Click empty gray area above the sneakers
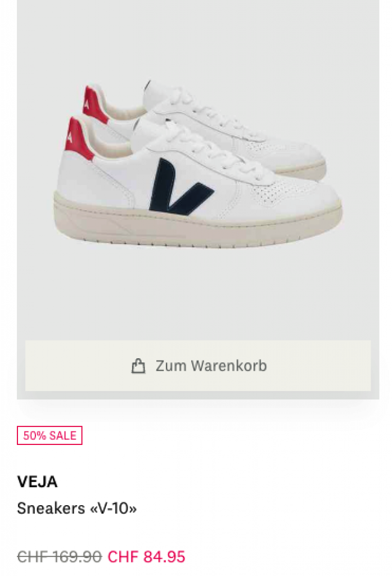 coord(197,37)
